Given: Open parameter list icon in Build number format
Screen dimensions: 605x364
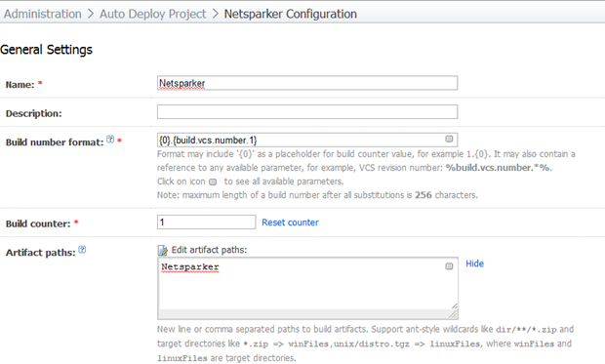Looking at the screenshot, I should (449, 139).
